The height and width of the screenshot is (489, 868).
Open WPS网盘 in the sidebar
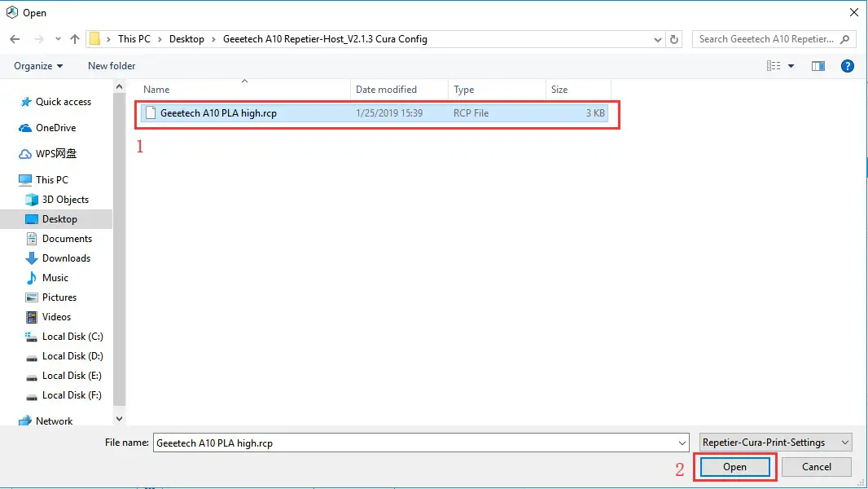(x=56, y=154)
